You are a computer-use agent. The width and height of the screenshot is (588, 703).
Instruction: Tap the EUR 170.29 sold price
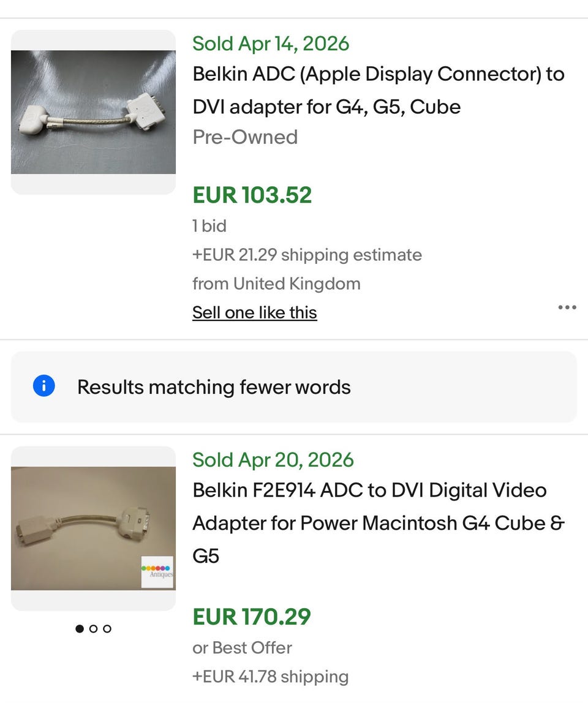[x=252, y=617]
